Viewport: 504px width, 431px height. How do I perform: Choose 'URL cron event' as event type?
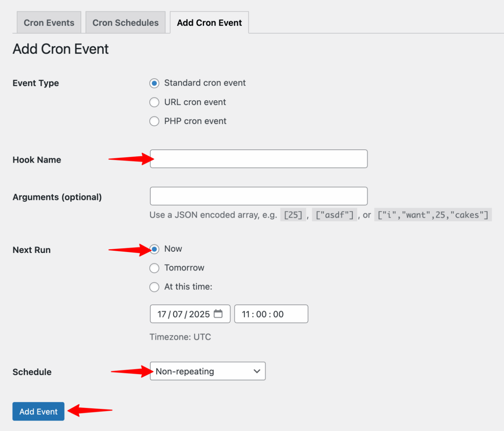coord(154,102)
